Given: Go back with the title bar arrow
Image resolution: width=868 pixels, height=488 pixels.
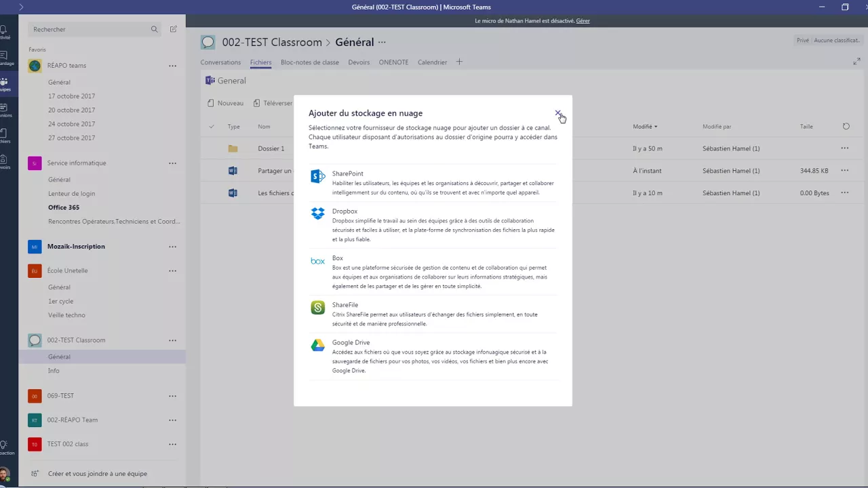Looking at the screenshot, I should 21,7.
